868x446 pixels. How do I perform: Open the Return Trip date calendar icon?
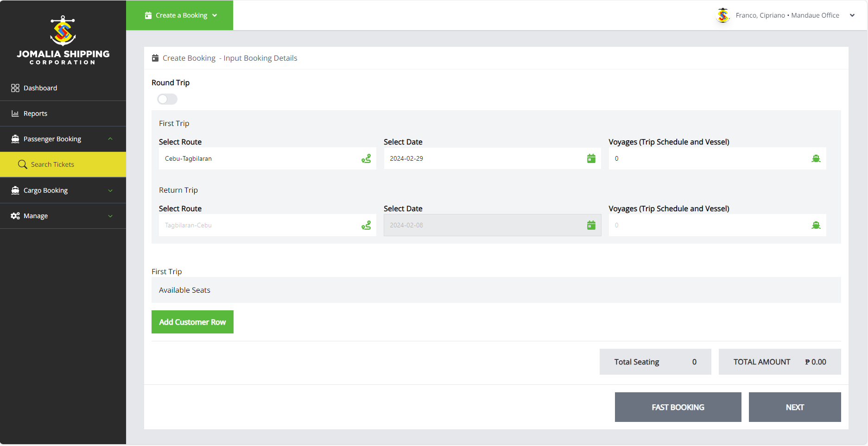pyautogui.click(x=591, y=226)
